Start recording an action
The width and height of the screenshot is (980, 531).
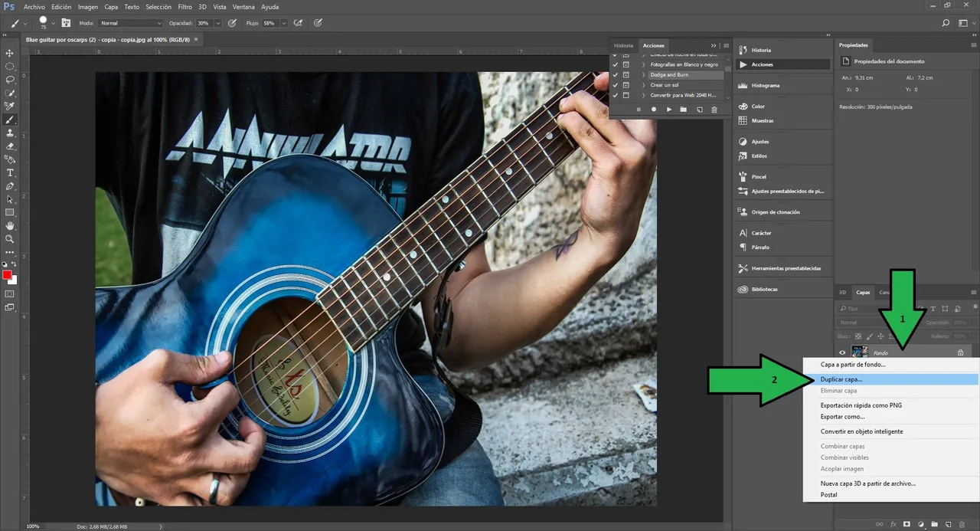(654, 110)
